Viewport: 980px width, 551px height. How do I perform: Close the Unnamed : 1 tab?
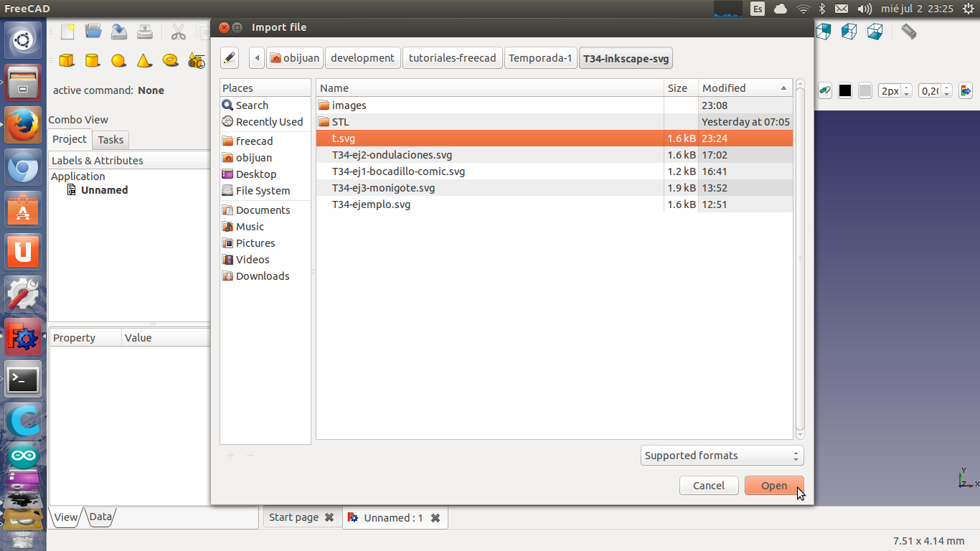435,517
